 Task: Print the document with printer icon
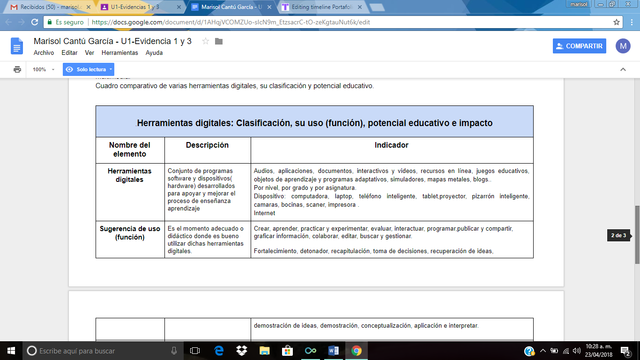pyautogui.click(x=17, y=69)
